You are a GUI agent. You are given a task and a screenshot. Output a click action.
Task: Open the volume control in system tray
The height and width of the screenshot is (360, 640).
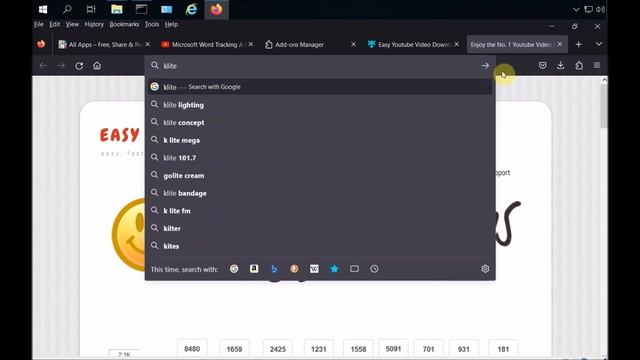coord(600,9)
